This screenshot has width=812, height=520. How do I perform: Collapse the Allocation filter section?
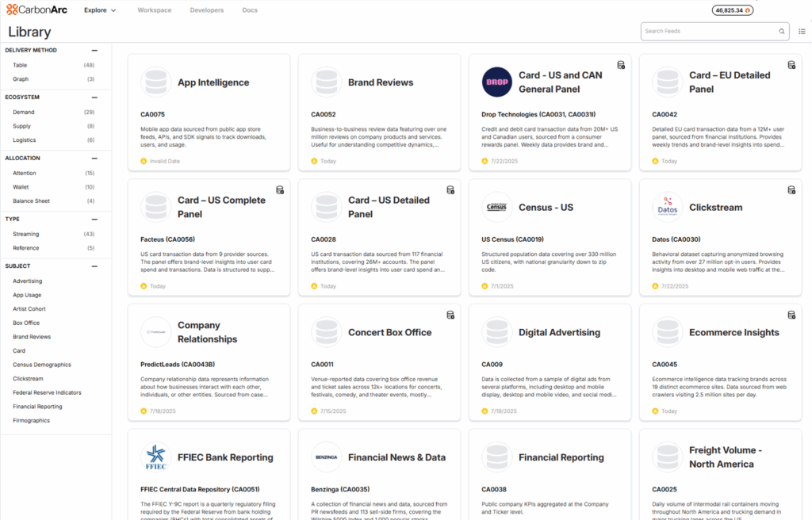tap(94, 159)
